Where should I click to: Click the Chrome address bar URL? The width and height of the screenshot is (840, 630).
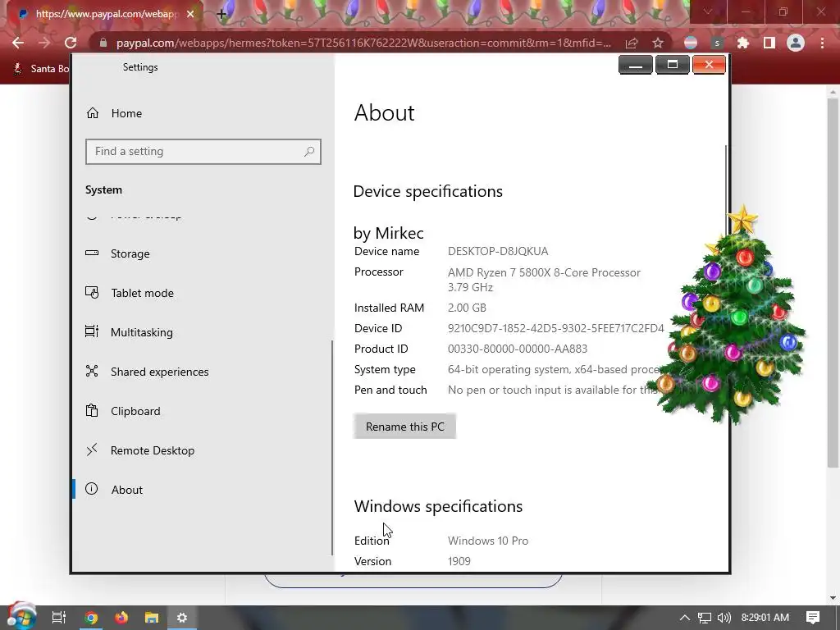(x=363, y=43)
